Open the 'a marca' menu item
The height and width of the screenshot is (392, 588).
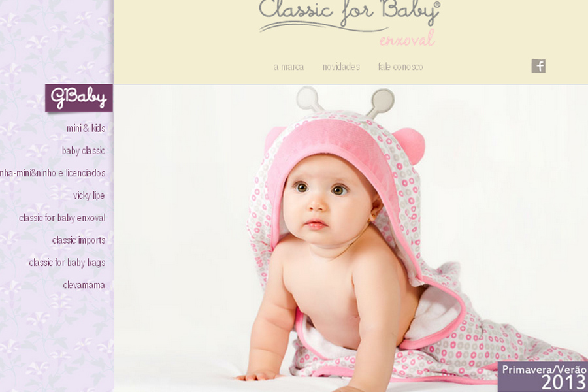289,67
